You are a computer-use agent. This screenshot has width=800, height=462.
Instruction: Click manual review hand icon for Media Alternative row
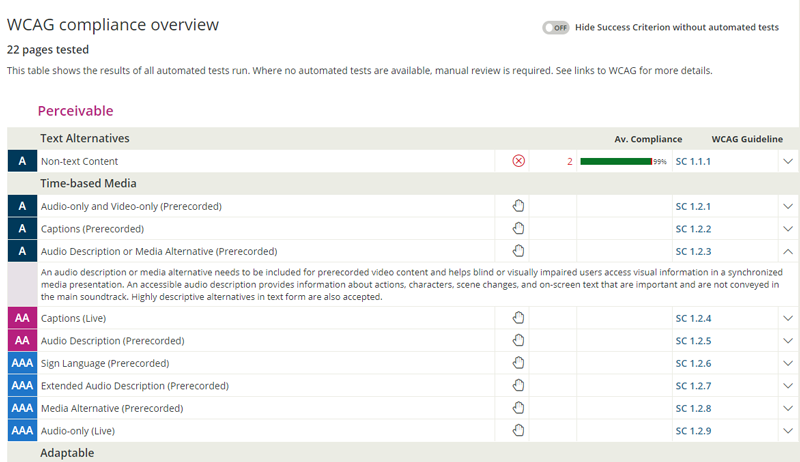click(x=518, y=408)
